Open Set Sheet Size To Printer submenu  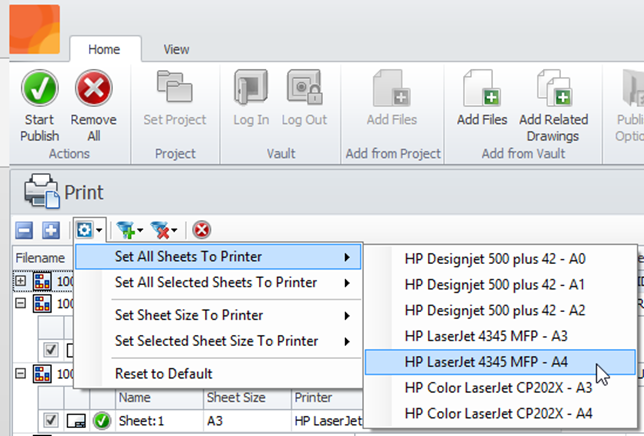click(218, 315)
